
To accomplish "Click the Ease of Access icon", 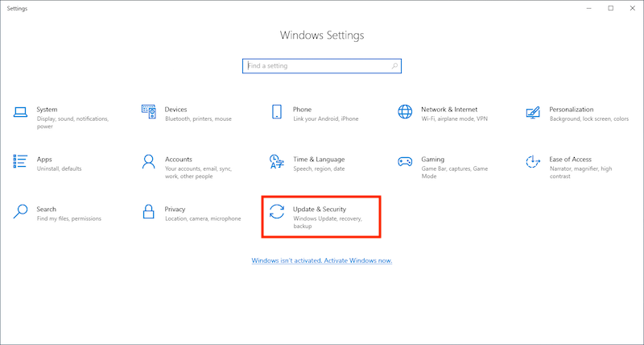I will tap(533, 161).
